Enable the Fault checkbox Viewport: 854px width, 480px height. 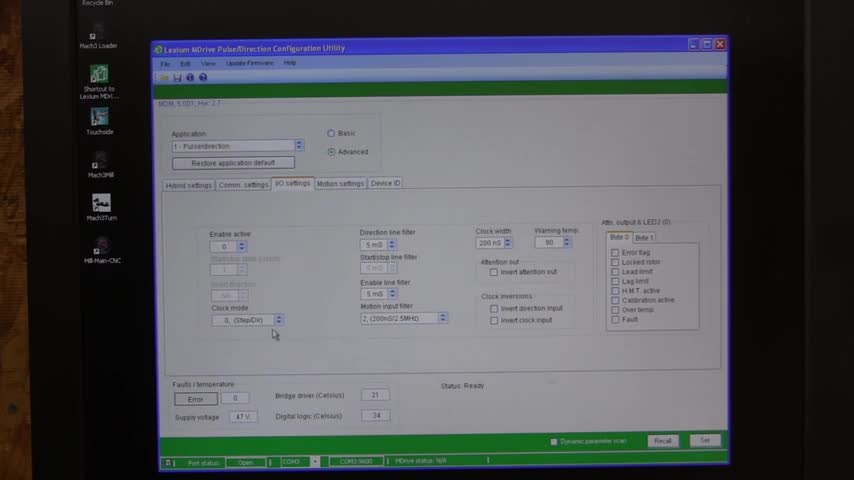click(615, 320)
